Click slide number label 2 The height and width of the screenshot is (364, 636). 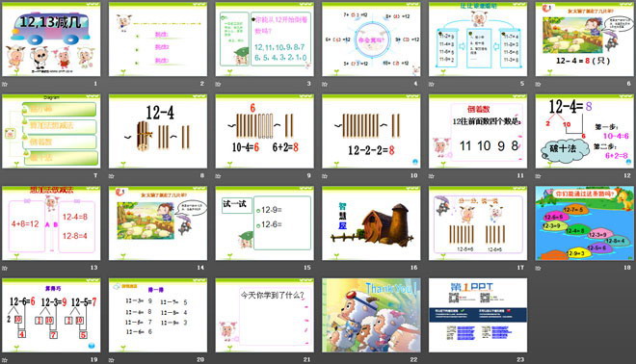202,84
